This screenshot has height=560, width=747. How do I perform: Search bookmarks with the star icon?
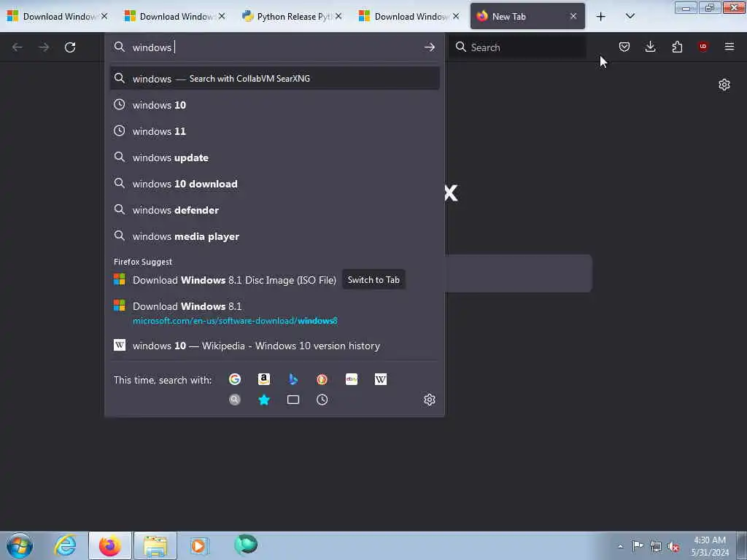pyautogui.click(x=264, y=400)
